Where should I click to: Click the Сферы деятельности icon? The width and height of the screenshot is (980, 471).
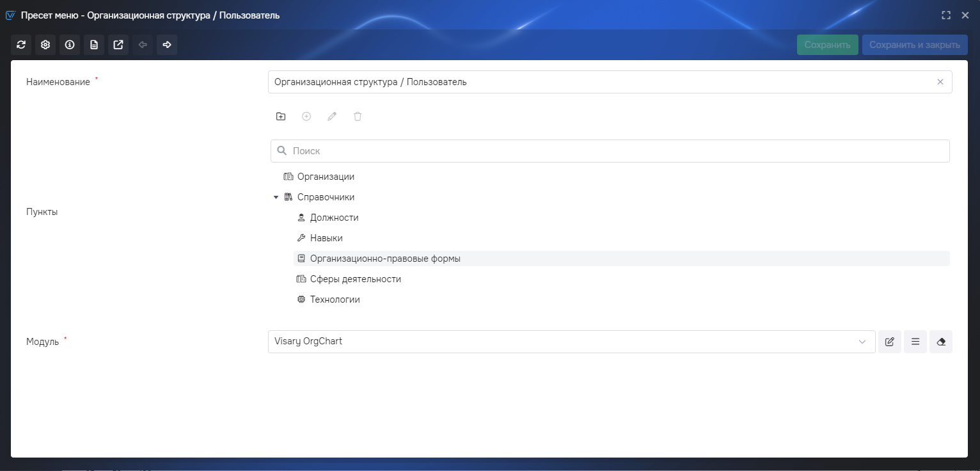pos(301,279)
